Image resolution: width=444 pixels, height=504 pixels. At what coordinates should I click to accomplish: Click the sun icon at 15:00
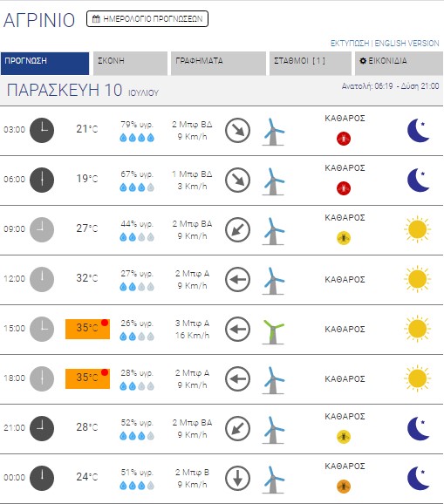pos(417,329)
